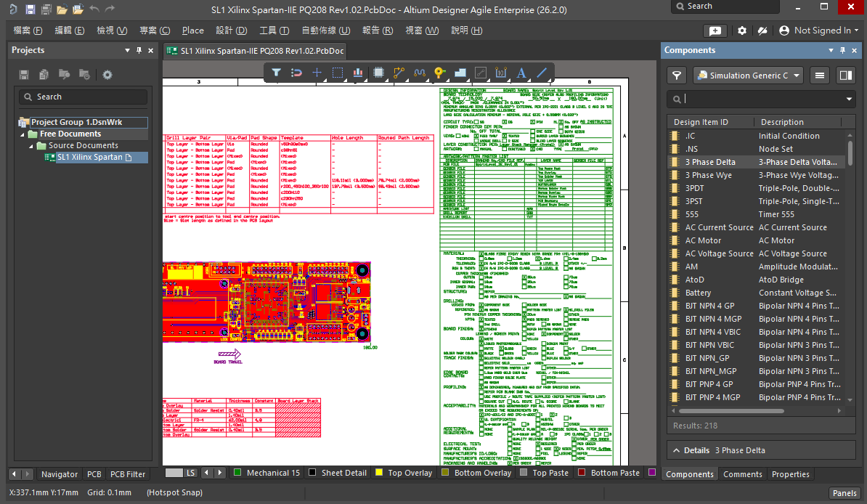The image size is (867, 504).
Task: Open the Not Signed In account dropdown
Action: 819,31
